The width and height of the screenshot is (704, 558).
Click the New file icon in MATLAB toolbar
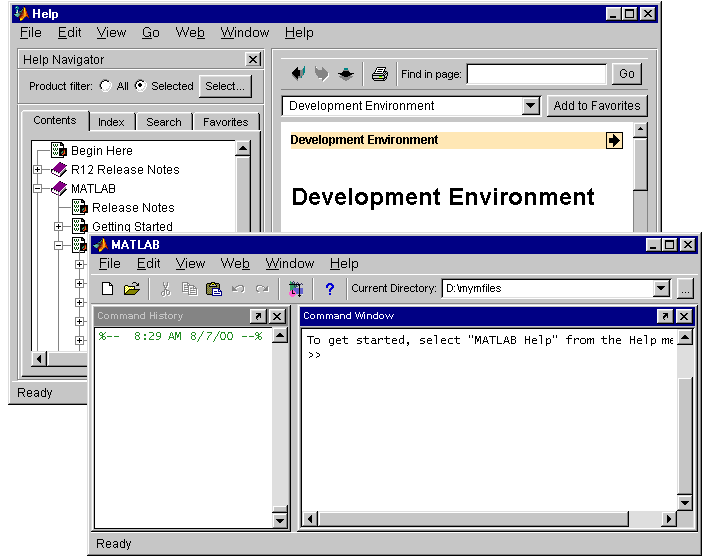pyautogui.click(x=108, y=289)
